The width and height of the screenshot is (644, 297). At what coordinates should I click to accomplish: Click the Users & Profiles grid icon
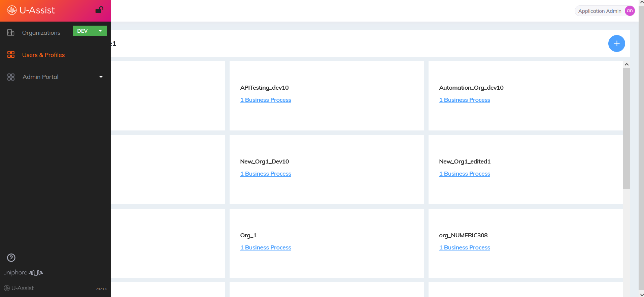11,55
